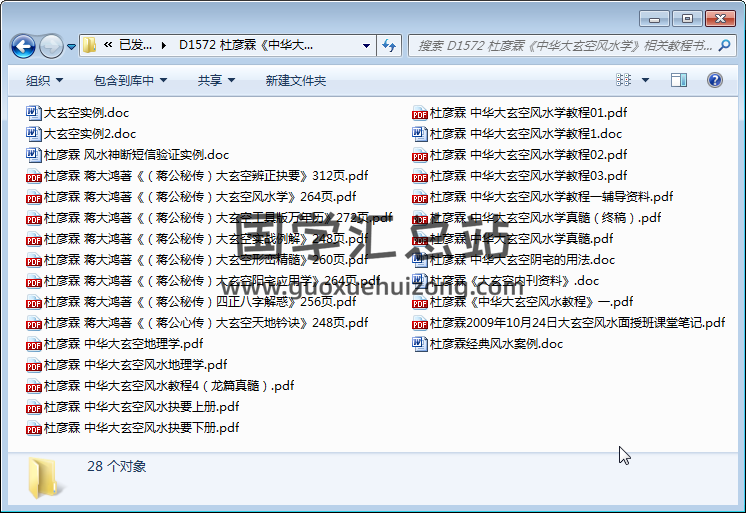
Task: Select file name 大玄空形峦精髓 260页.pdf
Action: [206, 260]
